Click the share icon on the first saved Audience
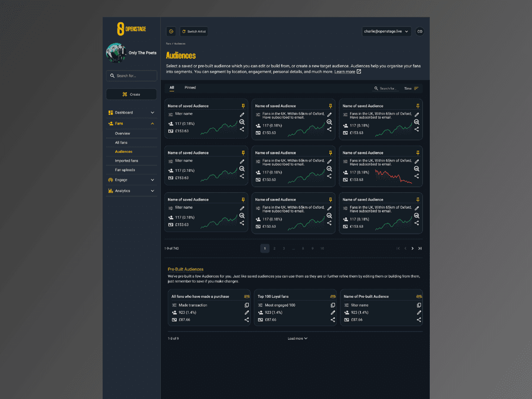Screen dimensions: 532x399 (242, 129)
